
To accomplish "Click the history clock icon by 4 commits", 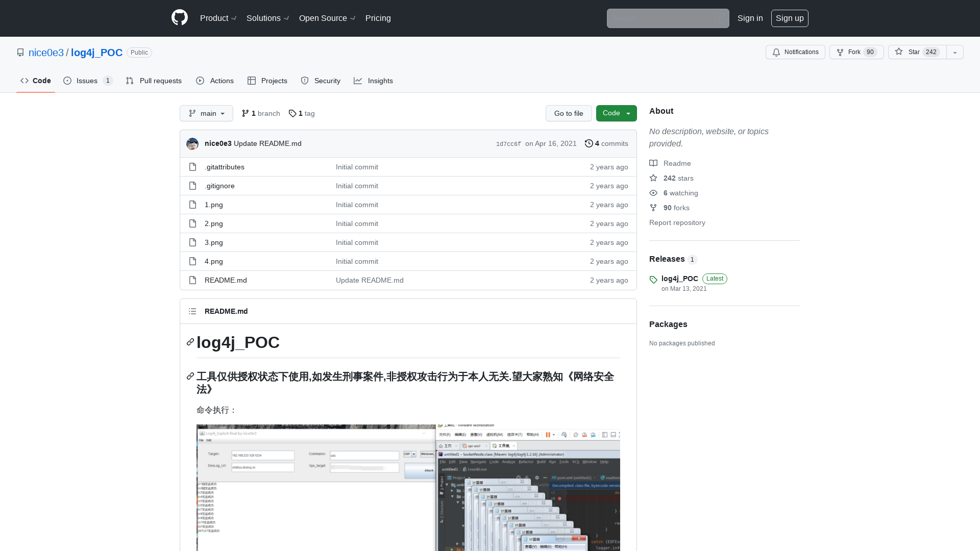I will (589, 143).
